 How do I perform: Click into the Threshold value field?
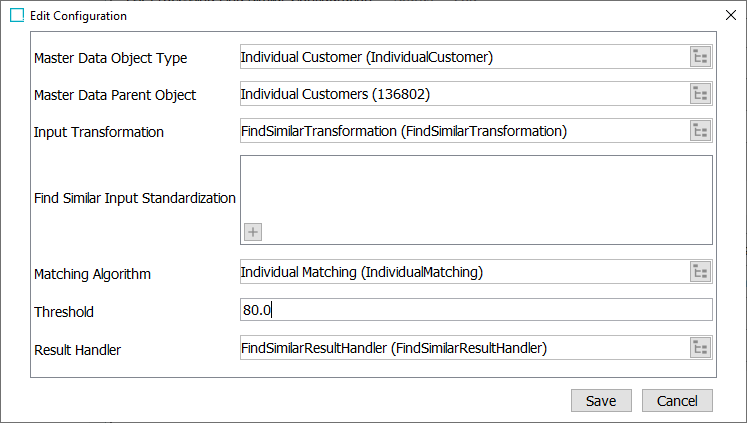(475, 310)
